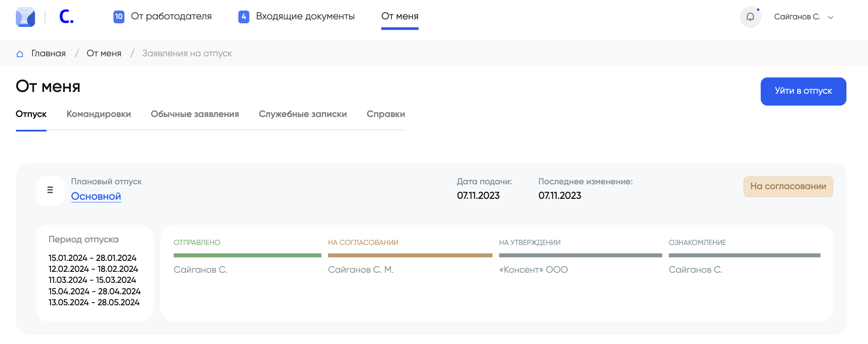This screenshot has height=344, width=868.
Task: Open the Основной vacation link
Action: (x=96, y=196)
